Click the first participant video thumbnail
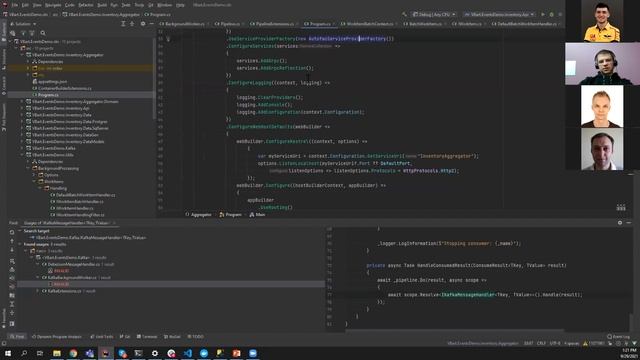 tap(602, 21)
